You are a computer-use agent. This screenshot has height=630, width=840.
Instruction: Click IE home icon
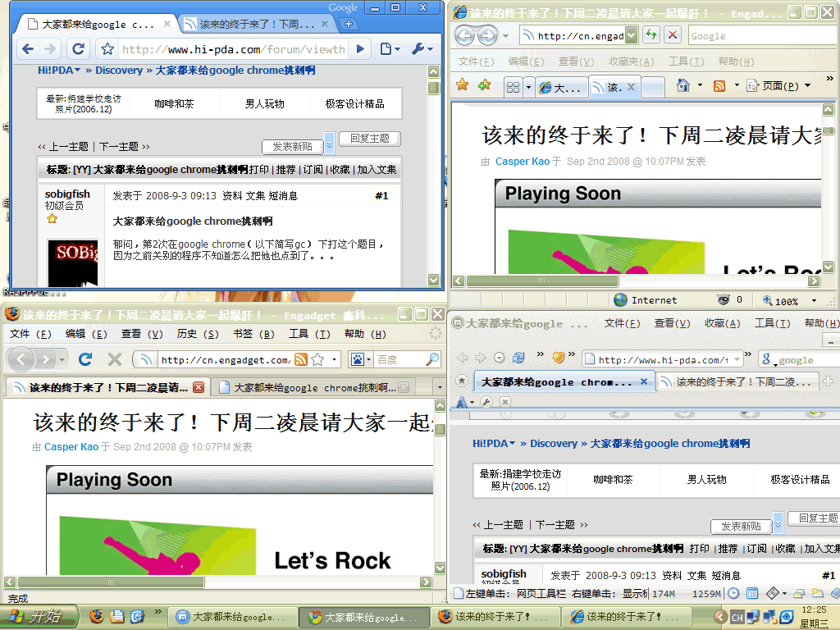coord(683,85)
